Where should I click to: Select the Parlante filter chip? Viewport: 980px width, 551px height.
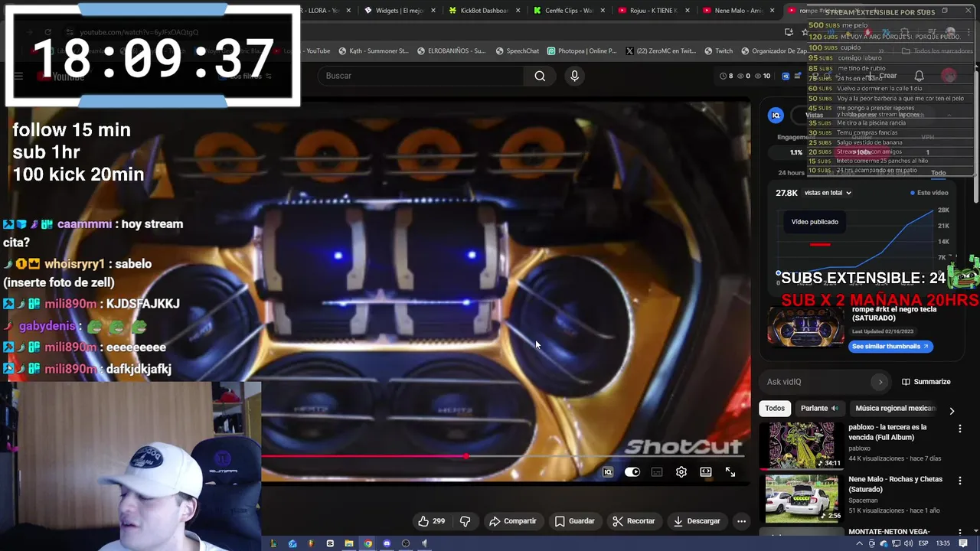[x=819, y=409]
